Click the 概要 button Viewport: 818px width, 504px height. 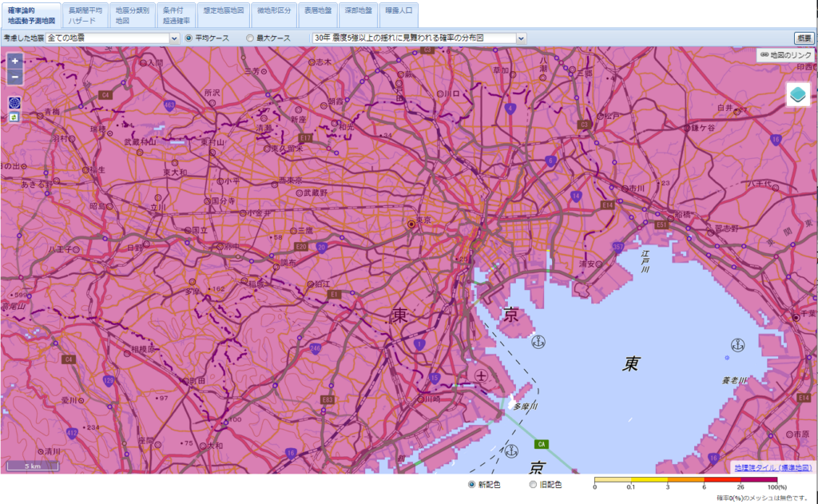803,38
